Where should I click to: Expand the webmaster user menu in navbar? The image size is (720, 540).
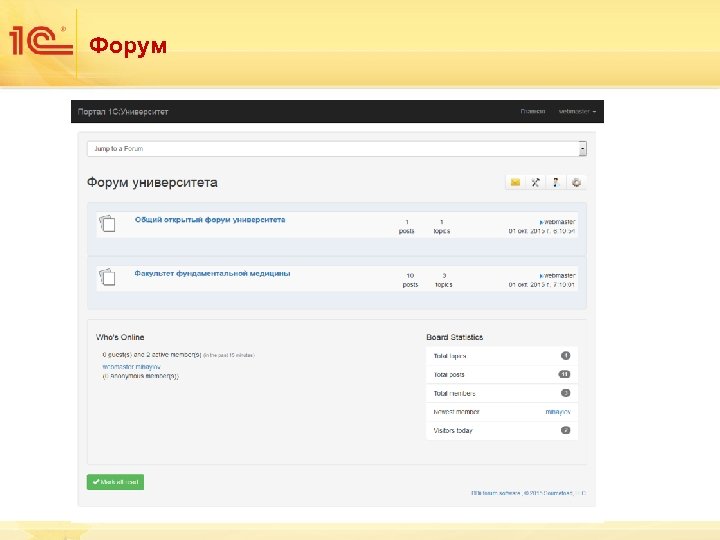click(x=577, y=112)
